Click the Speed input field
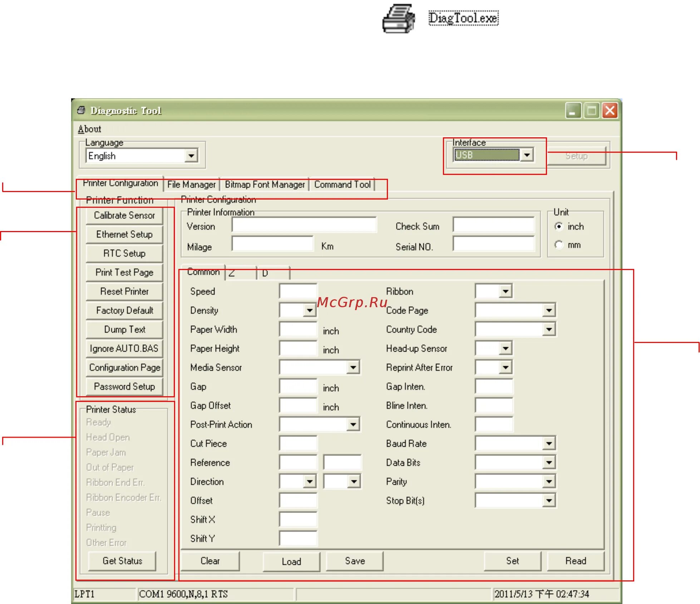The height and width of the screenshot is (604, 700). (298, 291)
